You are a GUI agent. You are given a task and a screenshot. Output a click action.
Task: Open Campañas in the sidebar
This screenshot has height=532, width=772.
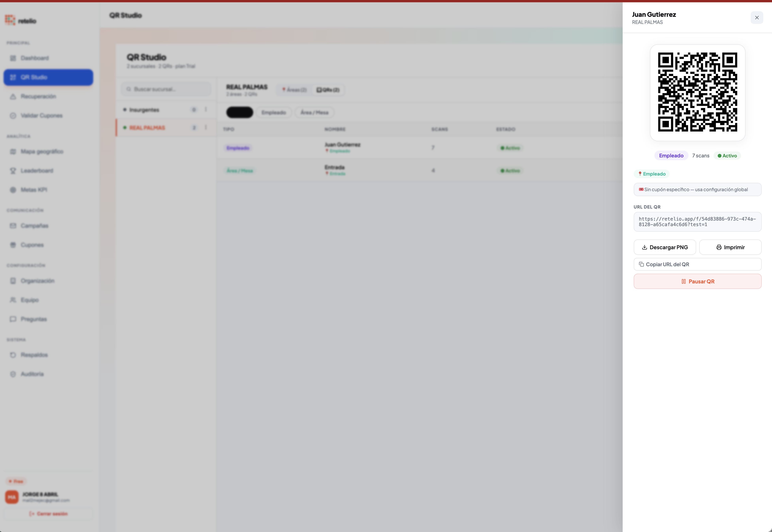point(48,226)
